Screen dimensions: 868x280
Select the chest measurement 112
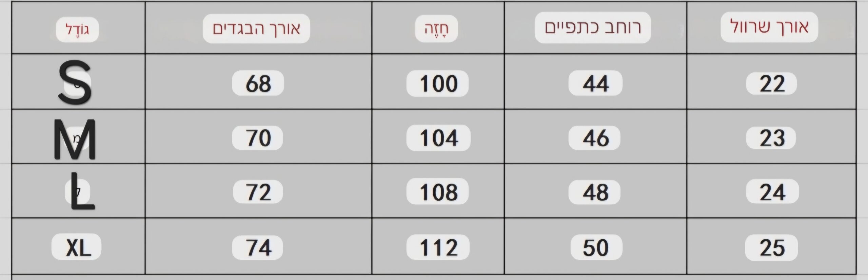(x=438, y=247)
